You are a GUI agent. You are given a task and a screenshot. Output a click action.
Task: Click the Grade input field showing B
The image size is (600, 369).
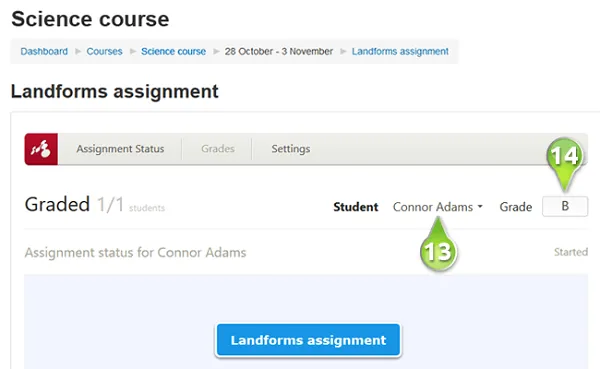pyautogui.click(x=565, y=206)
